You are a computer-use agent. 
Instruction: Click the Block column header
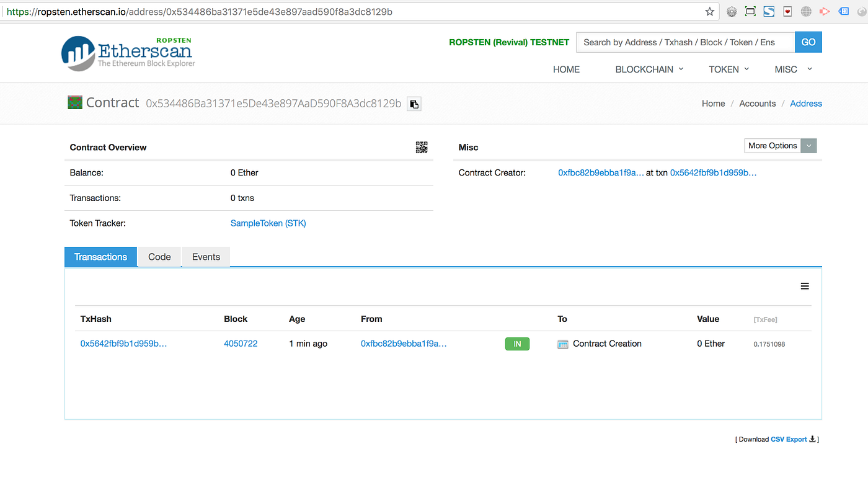tap(236, 319)
